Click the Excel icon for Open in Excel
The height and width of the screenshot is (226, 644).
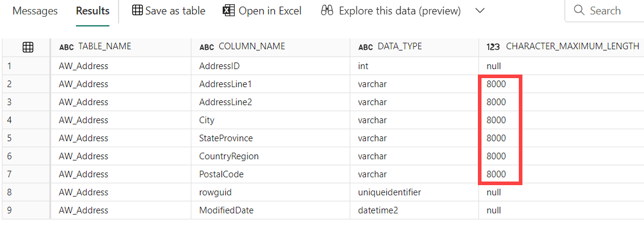click(x=228, y=11)
